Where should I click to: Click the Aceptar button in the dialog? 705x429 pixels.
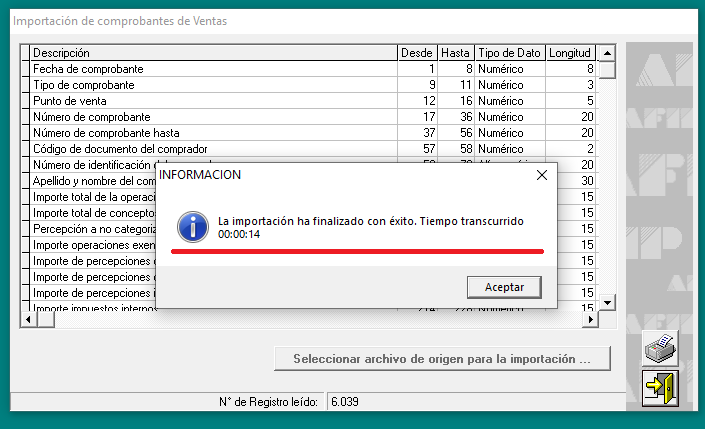coord(504,287)
